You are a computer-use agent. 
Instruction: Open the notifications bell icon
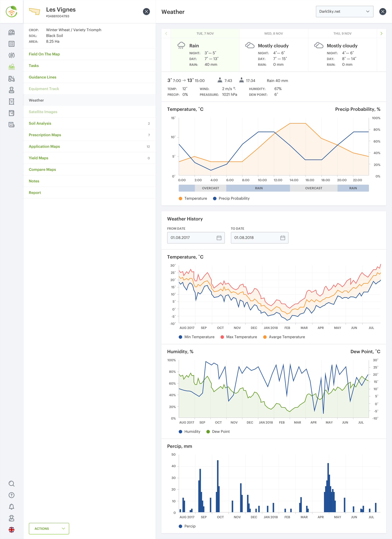coord(11,507)
